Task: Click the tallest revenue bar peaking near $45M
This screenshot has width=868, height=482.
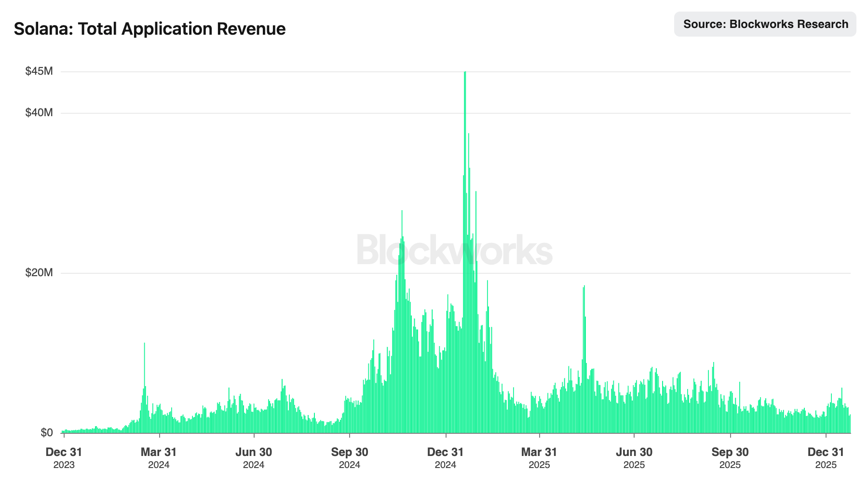Action: (x=465, y=252)
